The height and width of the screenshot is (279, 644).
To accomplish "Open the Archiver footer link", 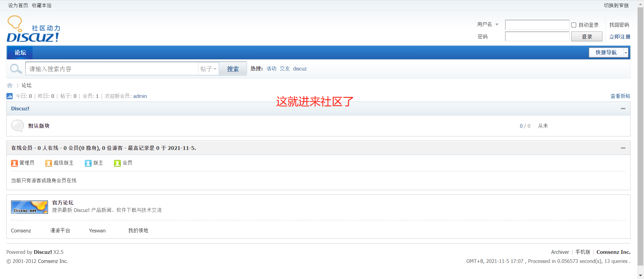I will tap(560, 252).
